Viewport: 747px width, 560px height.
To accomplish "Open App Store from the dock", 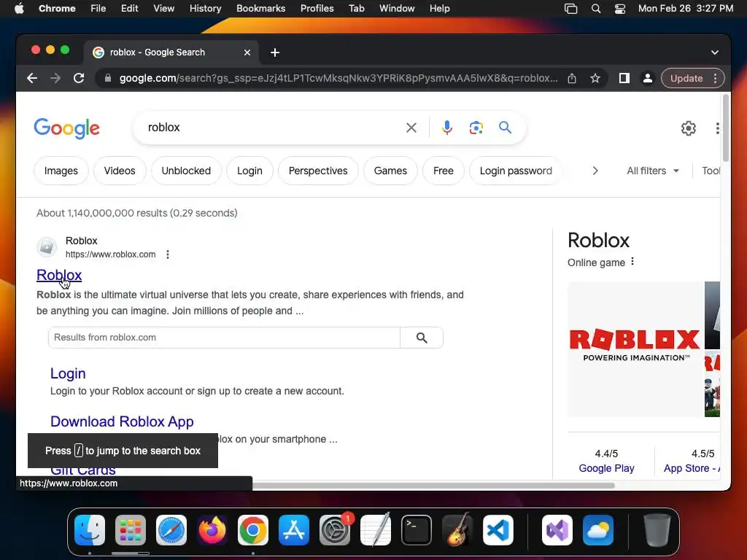I will 294,529.
